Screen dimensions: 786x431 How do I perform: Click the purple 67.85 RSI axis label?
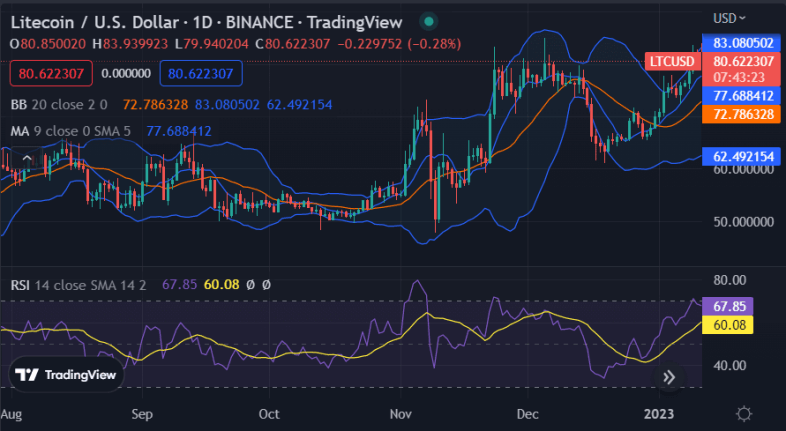727,306
